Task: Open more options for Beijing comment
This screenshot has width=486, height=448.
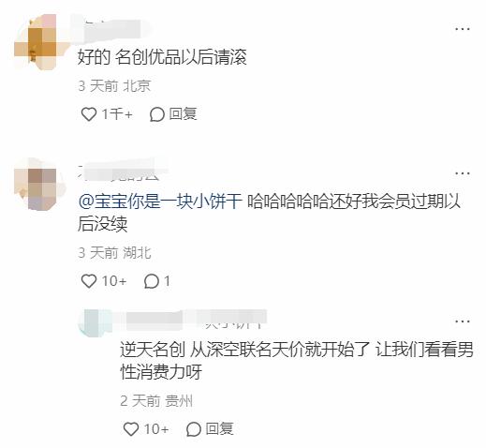Action: [463, 29]
